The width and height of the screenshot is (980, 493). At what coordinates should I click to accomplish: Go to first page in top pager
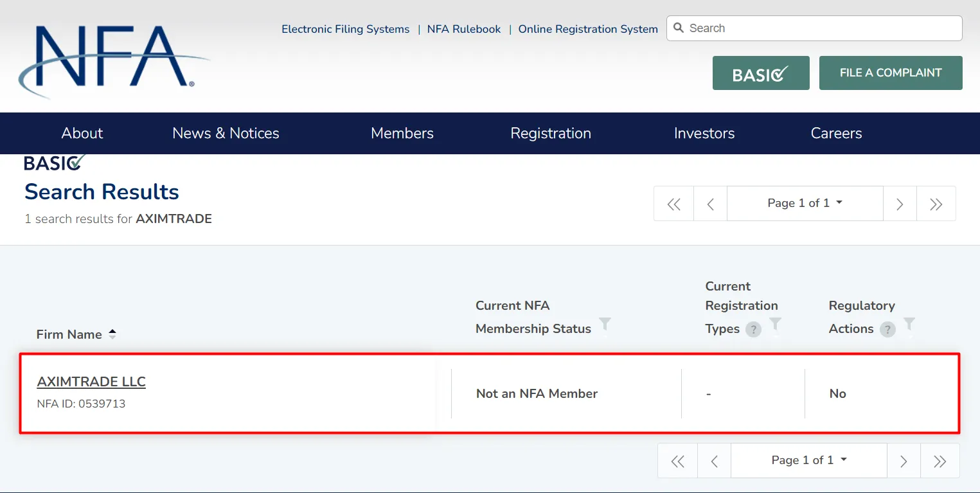tap(674, 204)
